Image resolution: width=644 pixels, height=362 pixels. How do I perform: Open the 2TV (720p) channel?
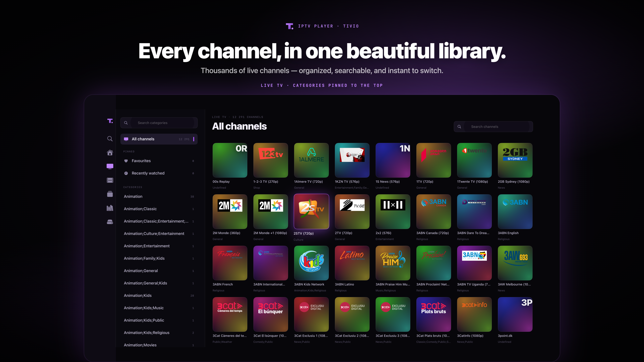tap(352, 212)
